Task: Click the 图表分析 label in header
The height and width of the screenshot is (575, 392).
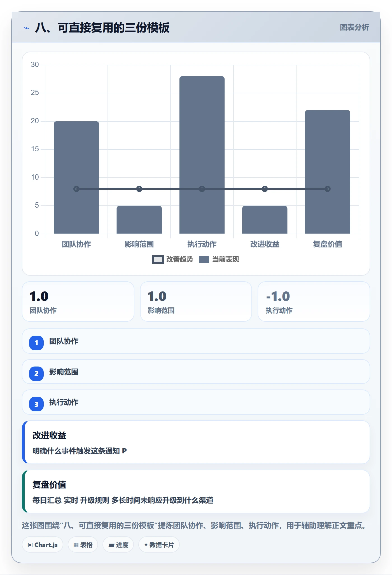Action: tap(354, 27)
